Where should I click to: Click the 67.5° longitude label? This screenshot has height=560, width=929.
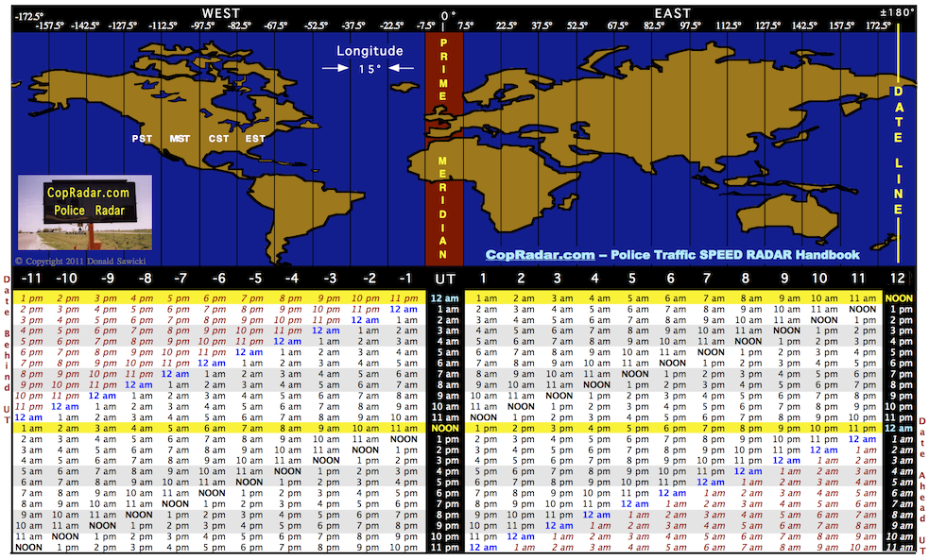pos(617,25)
